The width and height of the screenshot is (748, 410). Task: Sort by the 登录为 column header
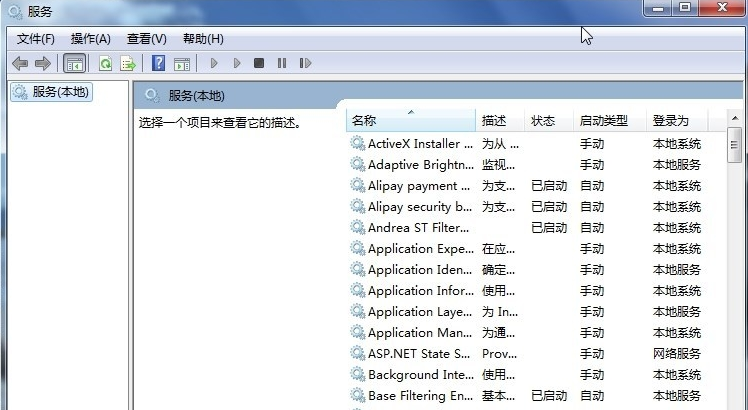[x=677, y=120]
